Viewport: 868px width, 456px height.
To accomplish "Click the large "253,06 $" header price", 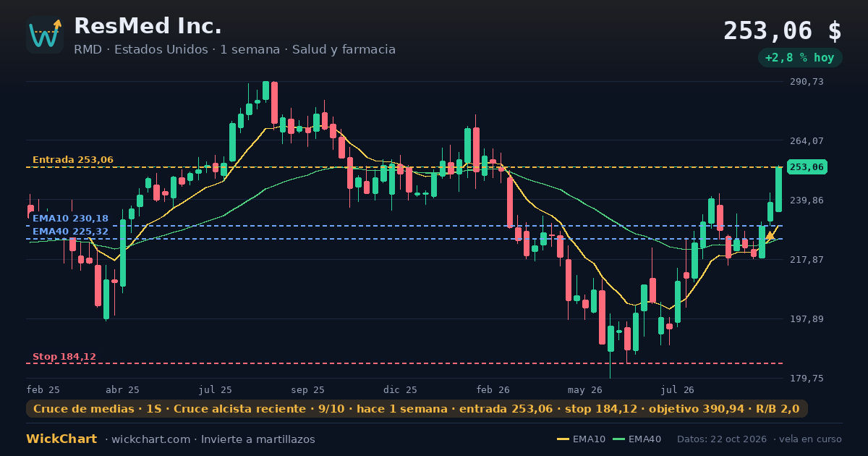I will click(783, 31).
